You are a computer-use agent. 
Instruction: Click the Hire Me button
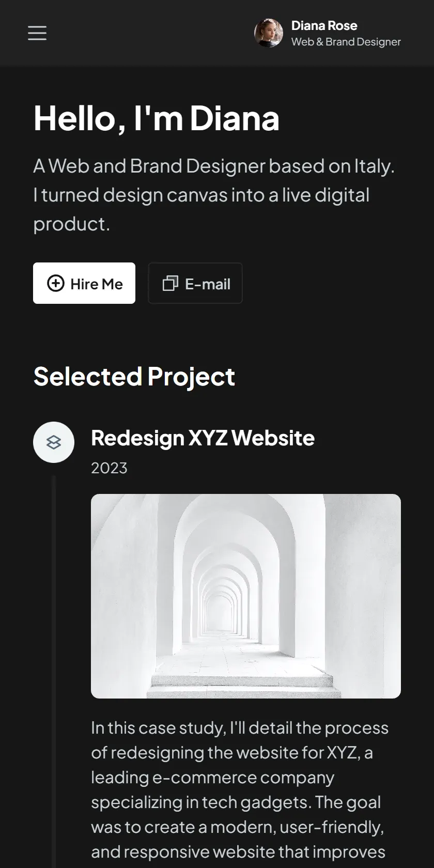[x=84, y=283]
